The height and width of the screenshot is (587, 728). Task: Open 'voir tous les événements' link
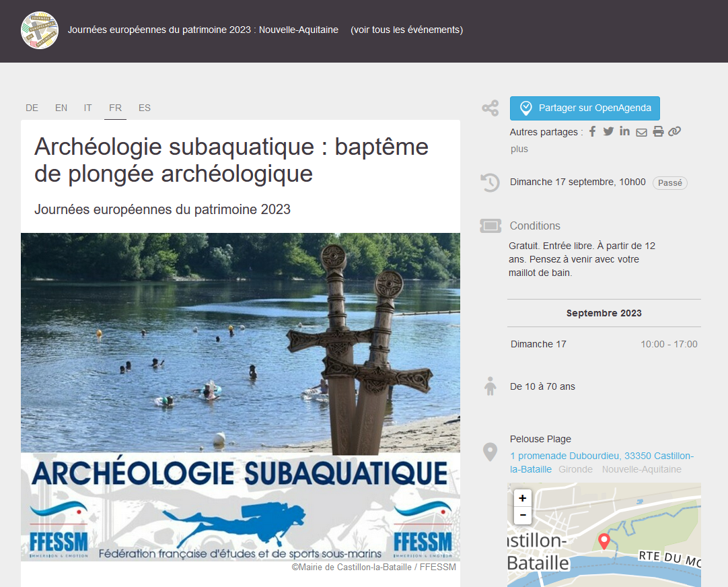coord(406,30)
